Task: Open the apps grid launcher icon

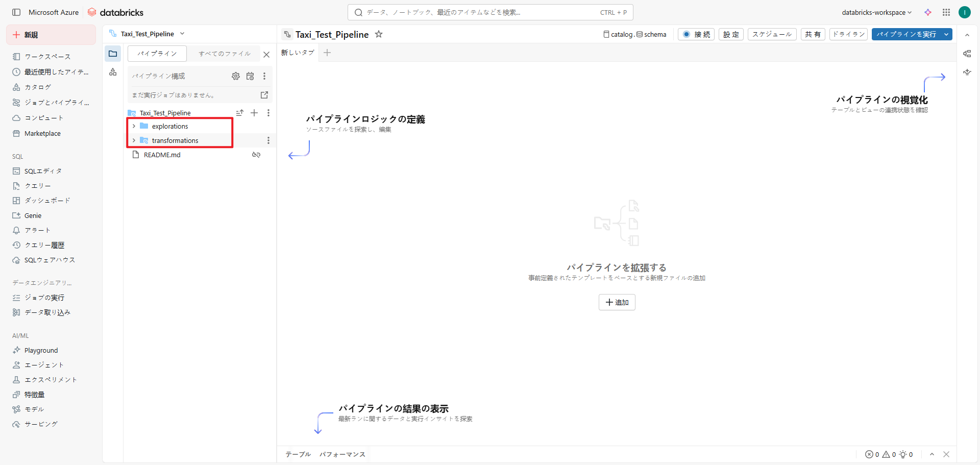Action: pyautogui.click(x=946, y=12)
